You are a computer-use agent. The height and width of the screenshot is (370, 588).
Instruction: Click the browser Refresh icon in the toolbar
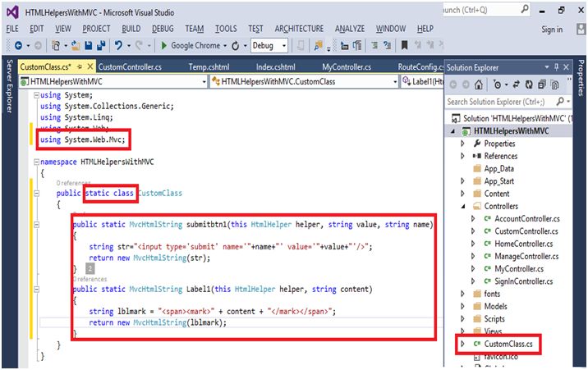(235, 46)
